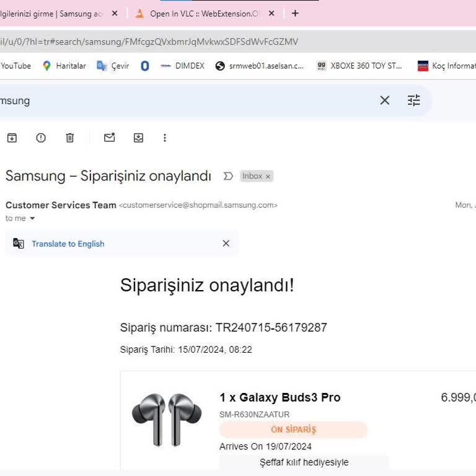The width and height of the screenshot is (476, 476).
Task: Click the 1 x Galaxy Buds3 Pro title
Action: pos(280,397)
